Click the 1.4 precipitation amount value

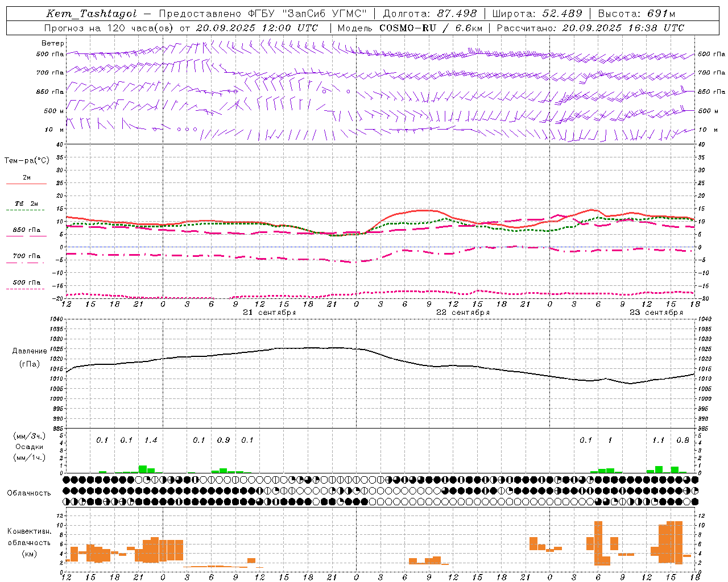(x=151, y=440)
